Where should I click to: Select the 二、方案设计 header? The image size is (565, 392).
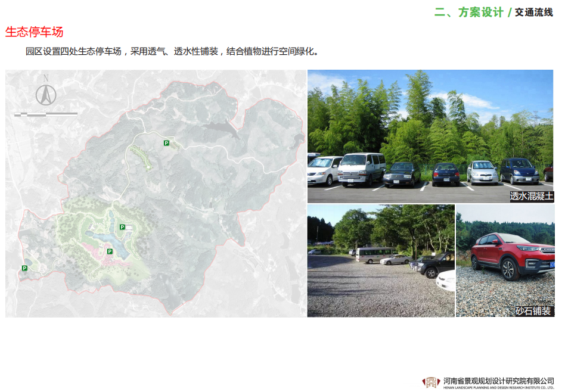click(469, 13)
